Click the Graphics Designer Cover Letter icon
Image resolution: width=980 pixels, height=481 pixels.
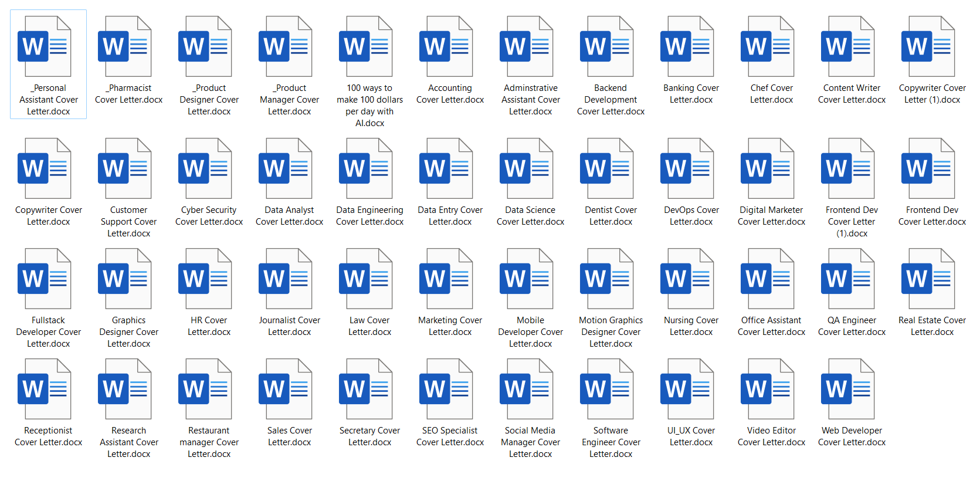click(x=125, y=279)
